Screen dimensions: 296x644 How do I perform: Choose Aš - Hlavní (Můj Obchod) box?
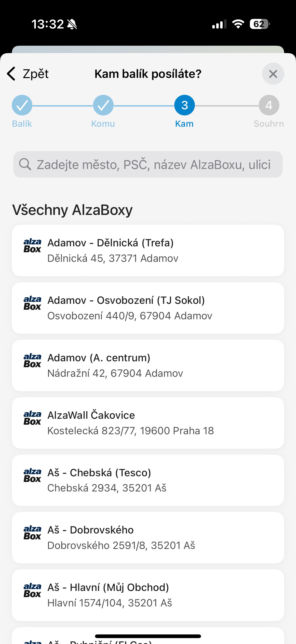click(148, 595)
